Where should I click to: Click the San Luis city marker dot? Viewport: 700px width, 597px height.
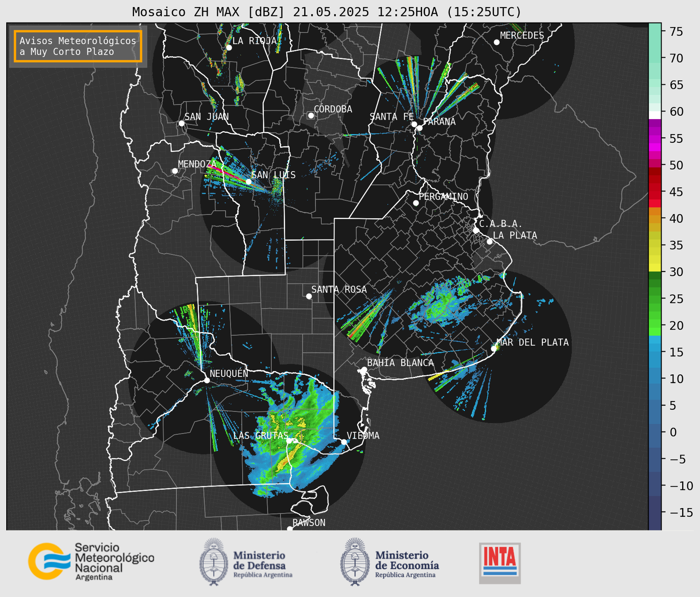[x=248, y=182]
